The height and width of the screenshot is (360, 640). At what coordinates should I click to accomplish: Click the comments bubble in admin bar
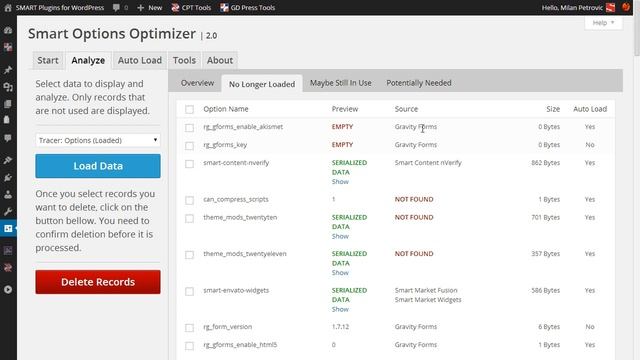pos(116,7)
